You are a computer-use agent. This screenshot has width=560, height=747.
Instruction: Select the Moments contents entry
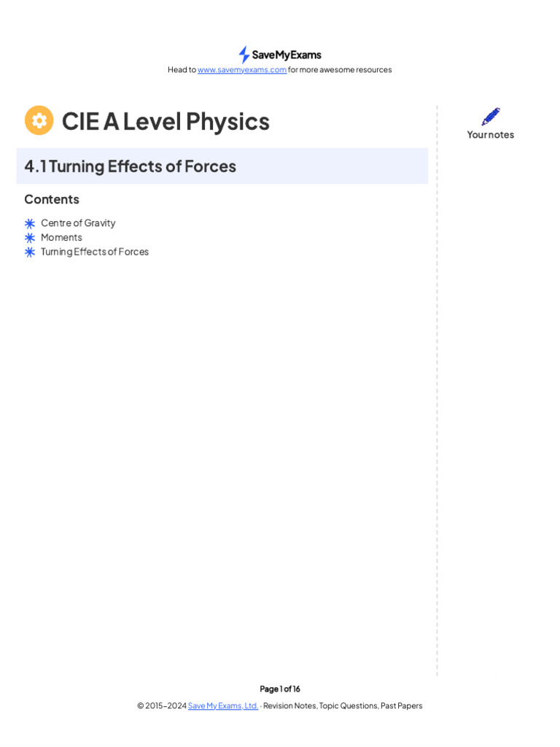point(61,237)
